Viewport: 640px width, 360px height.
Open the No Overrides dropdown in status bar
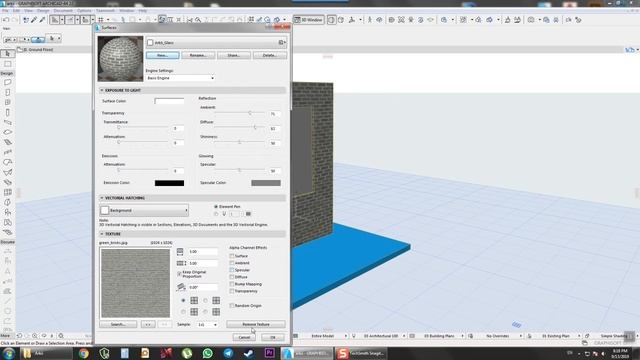click(x=504, y=336)
